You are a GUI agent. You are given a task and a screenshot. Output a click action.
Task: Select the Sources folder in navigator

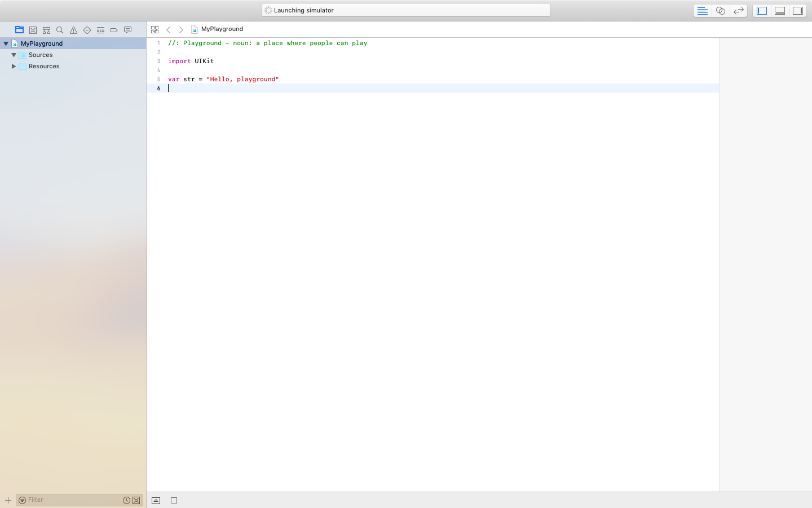coord(41,55)
